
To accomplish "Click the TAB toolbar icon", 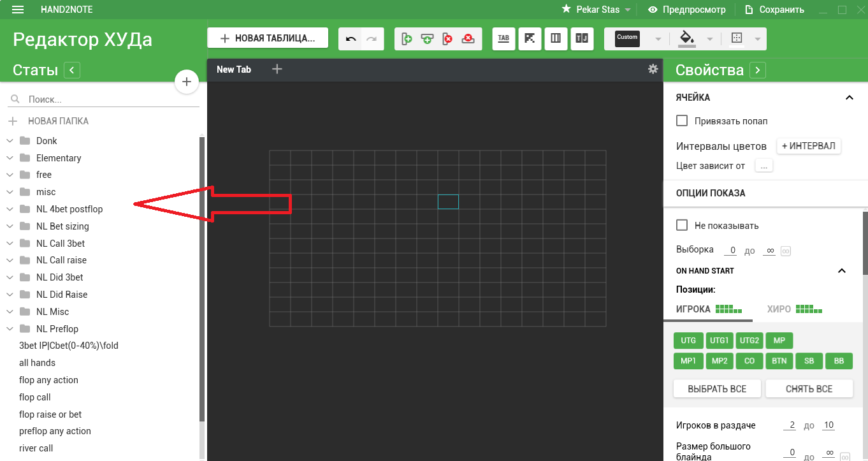I will click(503, 39).
